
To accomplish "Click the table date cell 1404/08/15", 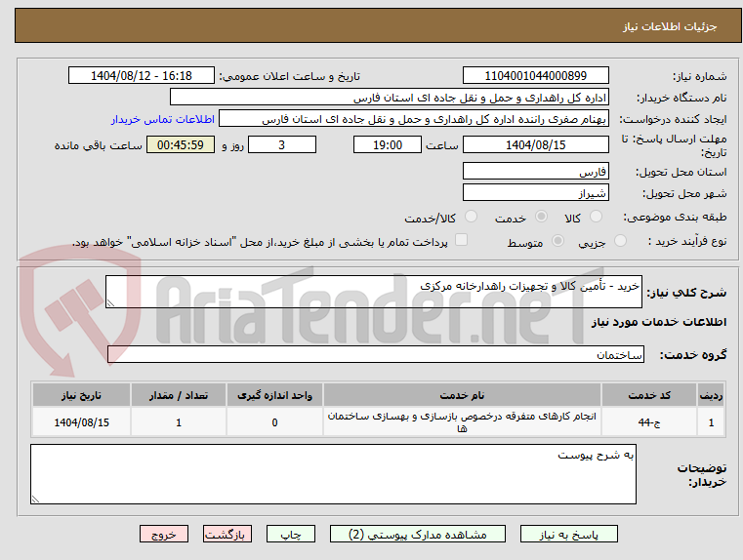I will pos(81,422).
